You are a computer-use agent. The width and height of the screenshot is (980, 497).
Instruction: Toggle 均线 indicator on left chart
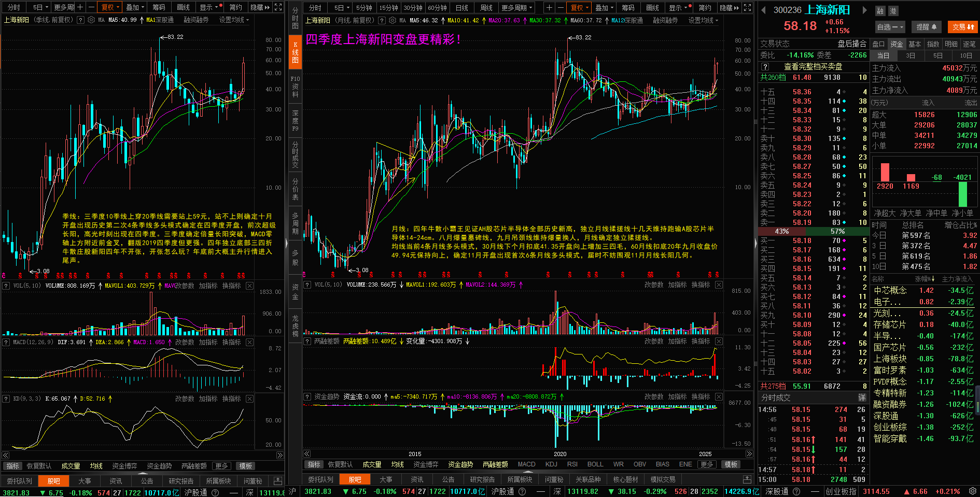96,466
